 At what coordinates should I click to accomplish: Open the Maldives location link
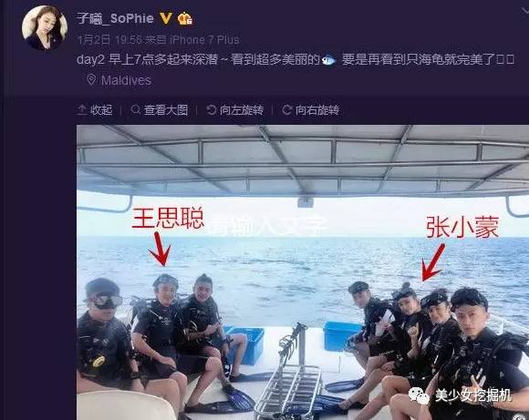coord(126,80)
